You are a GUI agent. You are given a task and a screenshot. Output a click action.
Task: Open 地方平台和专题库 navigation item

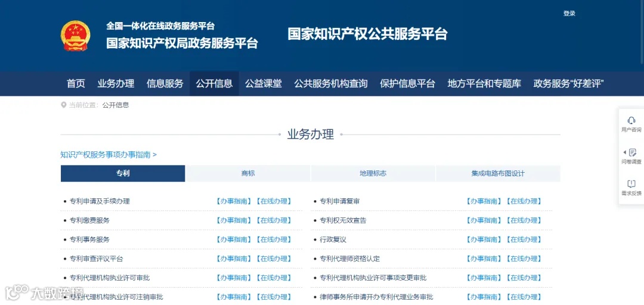484,84
